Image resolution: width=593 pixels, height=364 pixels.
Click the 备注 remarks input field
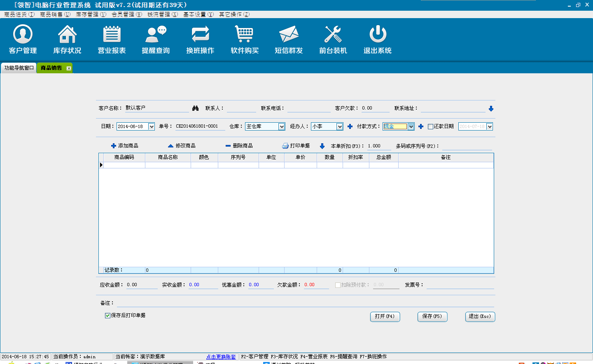pyautogui.click(x=305, y=303)
